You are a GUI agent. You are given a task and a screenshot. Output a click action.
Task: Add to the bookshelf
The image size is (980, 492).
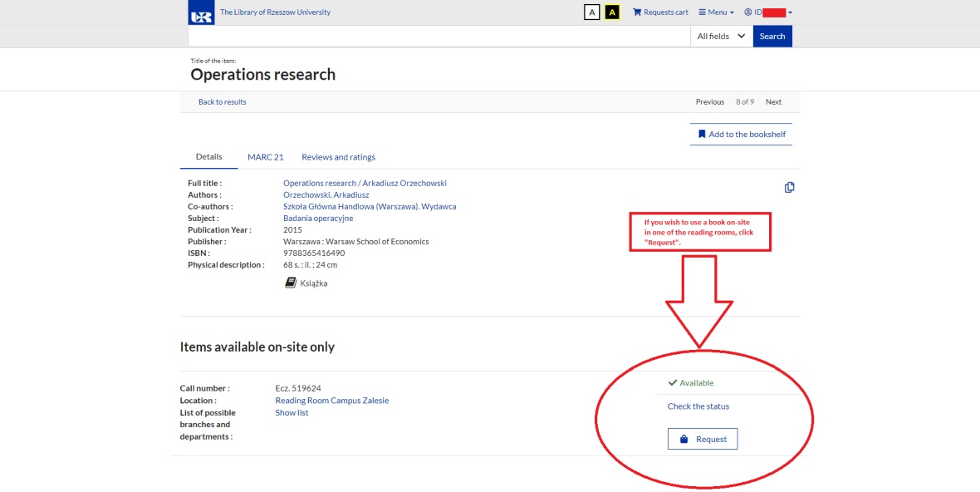click(742, 135)
